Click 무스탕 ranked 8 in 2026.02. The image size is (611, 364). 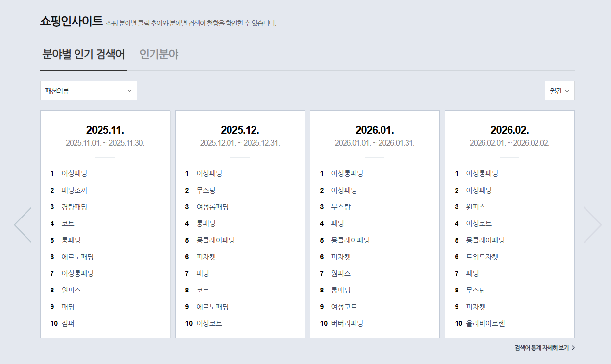point(476,290)
